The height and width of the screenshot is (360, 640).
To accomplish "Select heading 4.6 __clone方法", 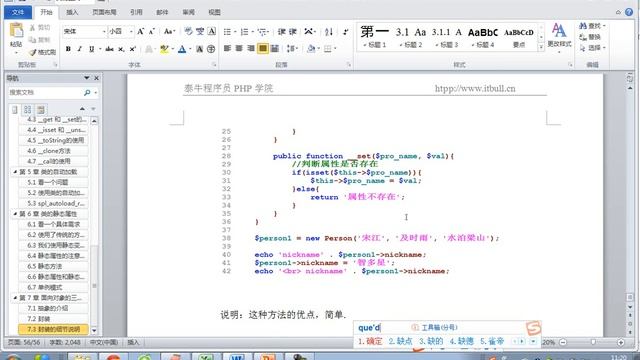I will click(53, 151).
